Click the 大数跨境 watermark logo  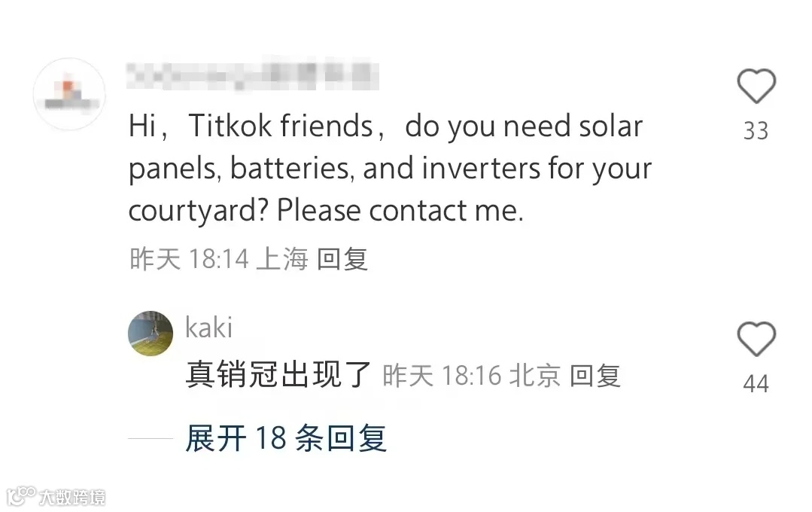pyautogui.click(x=56, y=497)
